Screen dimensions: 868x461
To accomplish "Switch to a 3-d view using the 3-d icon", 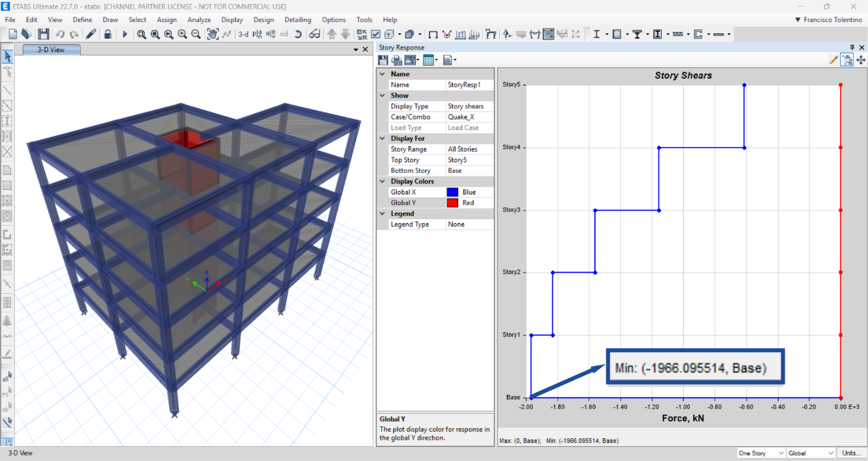I will pos(242,34).
